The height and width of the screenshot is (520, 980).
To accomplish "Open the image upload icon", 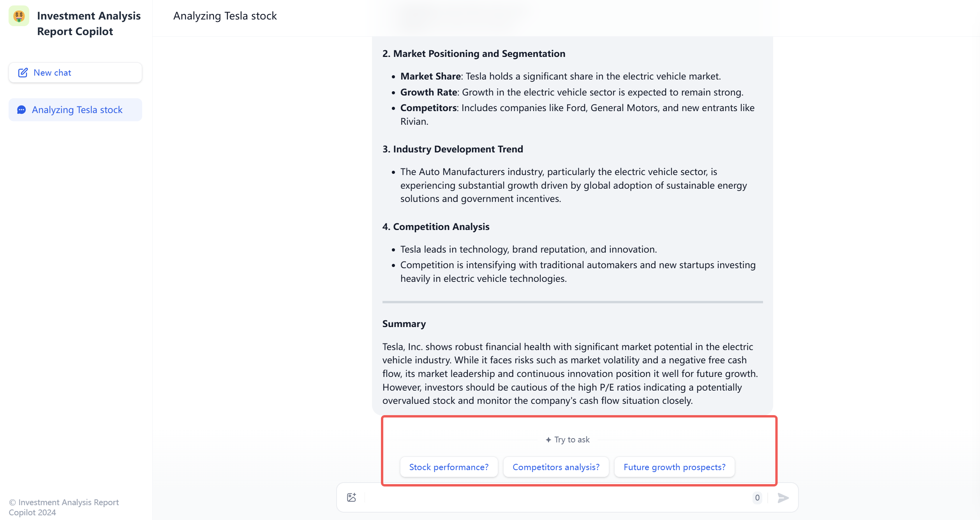I will [x=351, y=497].
